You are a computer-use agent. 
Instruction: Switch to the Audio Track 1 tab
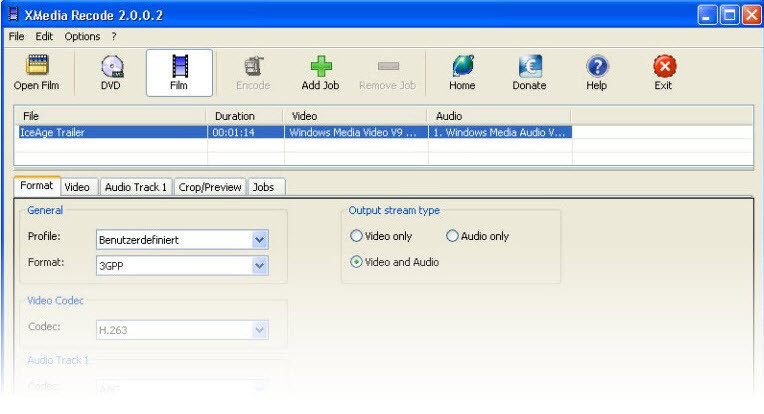(135, 187)
